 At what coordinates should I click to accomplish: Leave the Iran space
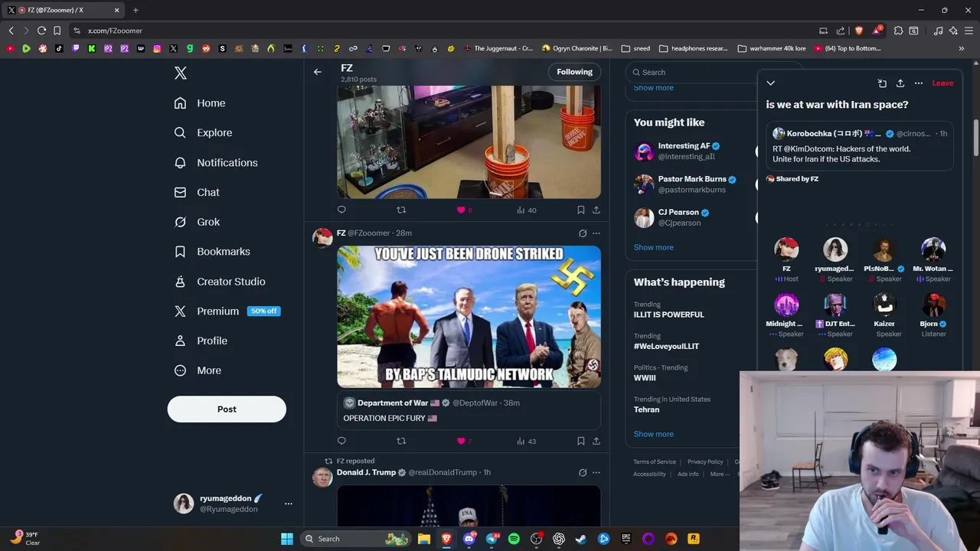942,83
